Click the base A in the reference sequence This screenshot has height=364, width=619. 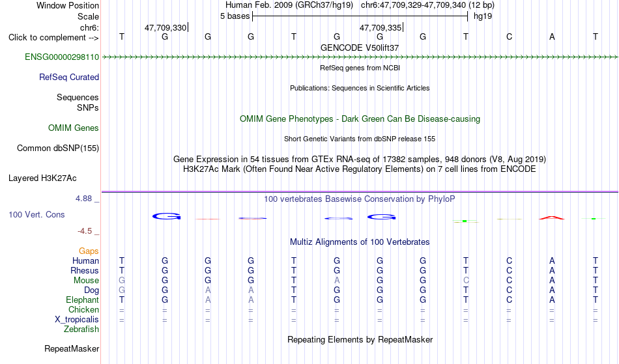(x=552, y=36)
